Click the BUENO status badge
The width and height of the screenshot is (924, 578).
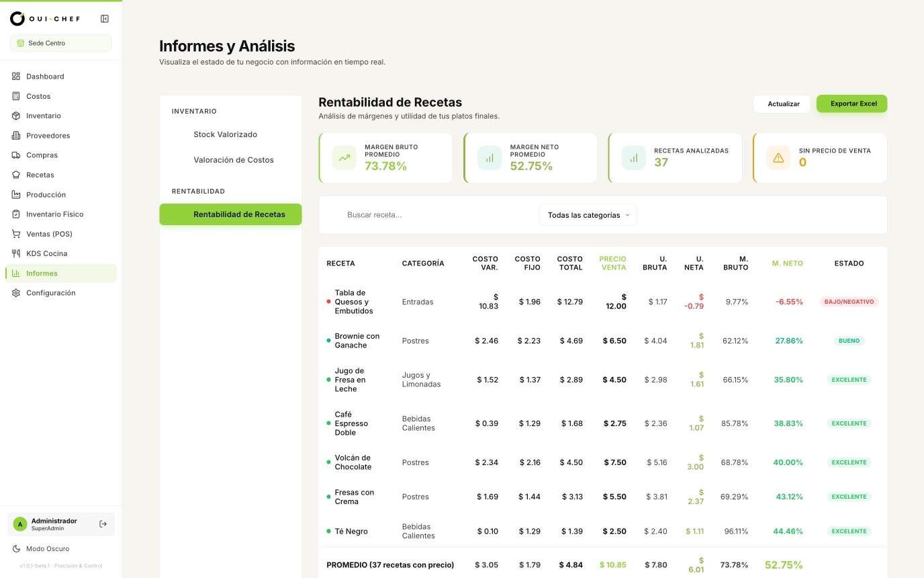coord(849,341)
